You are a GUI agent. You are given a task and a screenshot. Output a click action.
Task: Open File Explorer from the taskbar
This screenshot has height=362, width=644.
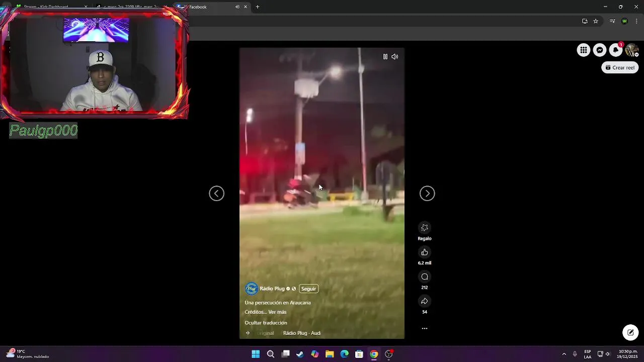pos(330,354)
